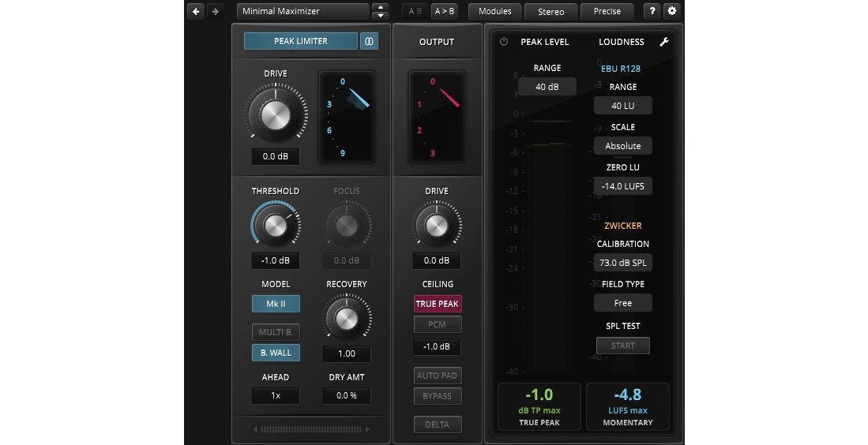The height and width of the screenshot is (445, 868).
Task: Edit the ZERO LU -14.0 LUFS field
Action: (x=623, y=186)
